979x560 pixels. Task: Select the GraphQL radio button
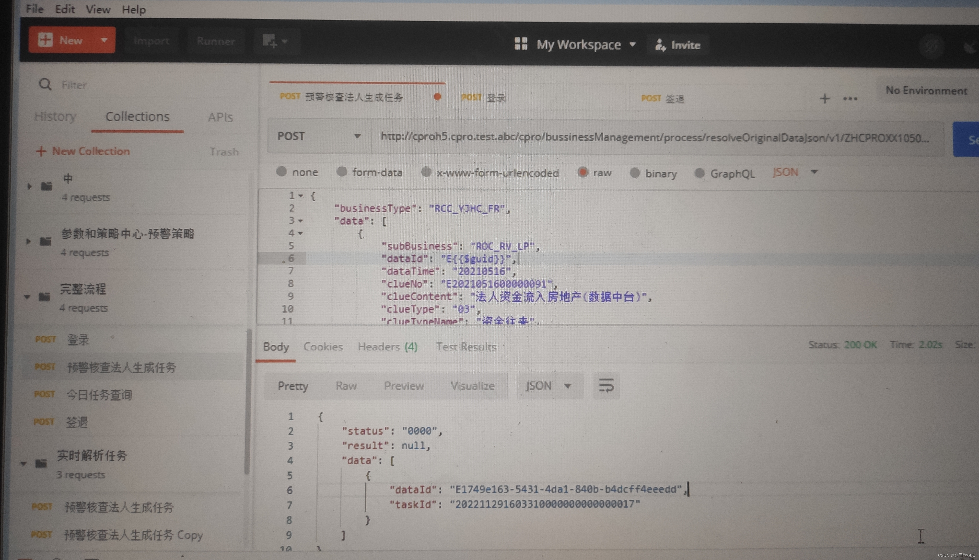pyautogui.click(x=699, y=173)
